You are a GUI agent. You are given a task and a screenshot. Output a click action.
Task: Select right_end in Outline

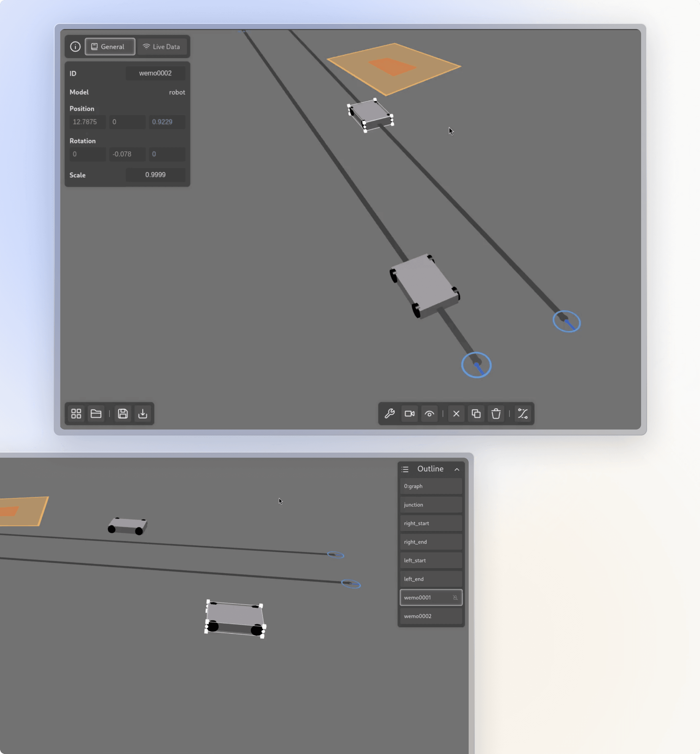(431, 542)
